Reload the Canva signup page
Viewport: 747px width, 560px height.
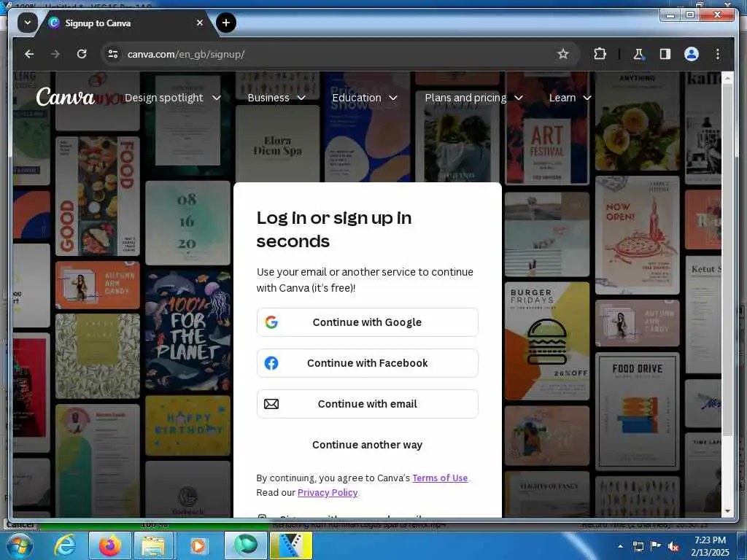pyautogui.click(x=82, y=54)
